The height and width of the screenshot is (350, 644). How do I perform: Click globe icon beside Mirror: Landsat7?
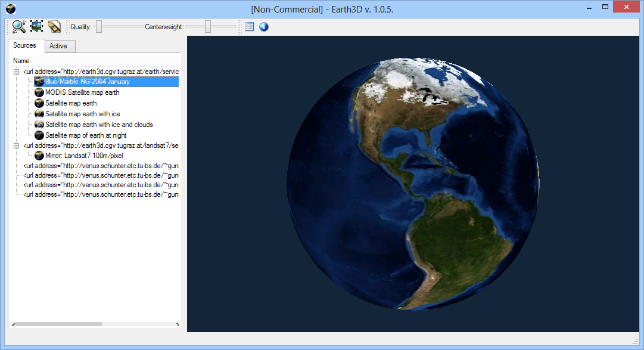[39, 156]
